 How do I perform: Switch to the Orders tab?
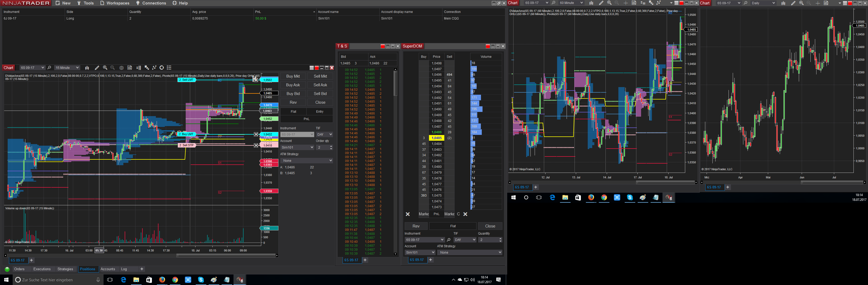click(19, 269)
